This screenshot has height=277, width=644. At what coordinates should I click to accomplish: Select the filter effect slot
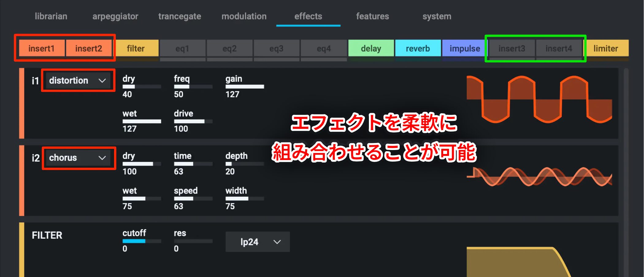tap(136, 48)
